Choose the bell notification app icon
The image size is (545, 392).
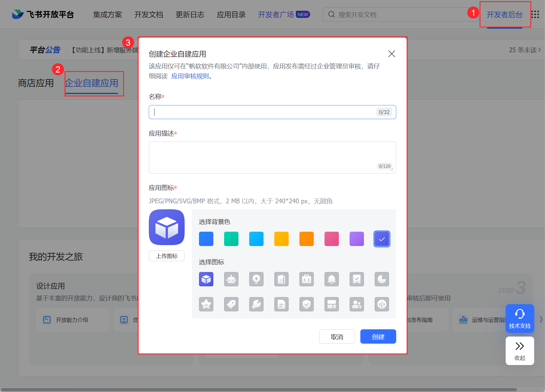pos(332,279)
